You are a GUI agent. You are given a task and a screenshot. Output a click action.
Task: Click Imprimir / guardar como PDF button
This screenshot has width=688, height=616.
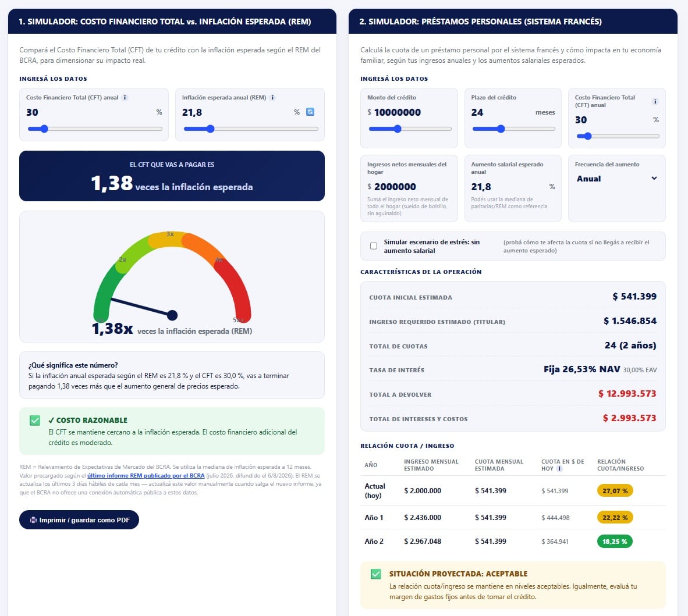(79, 520)
